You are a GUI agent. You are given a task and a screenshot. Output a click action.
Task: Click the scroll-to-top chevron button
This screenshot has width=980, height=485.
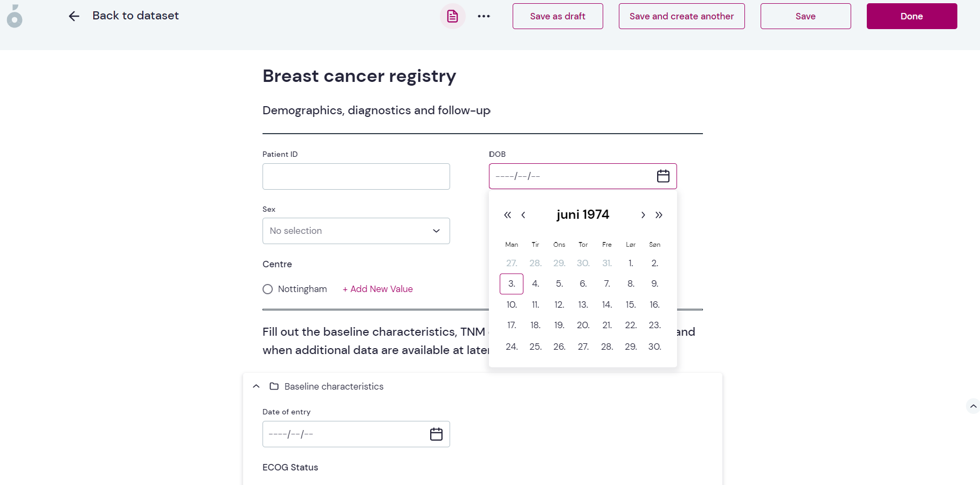point(973,406)
